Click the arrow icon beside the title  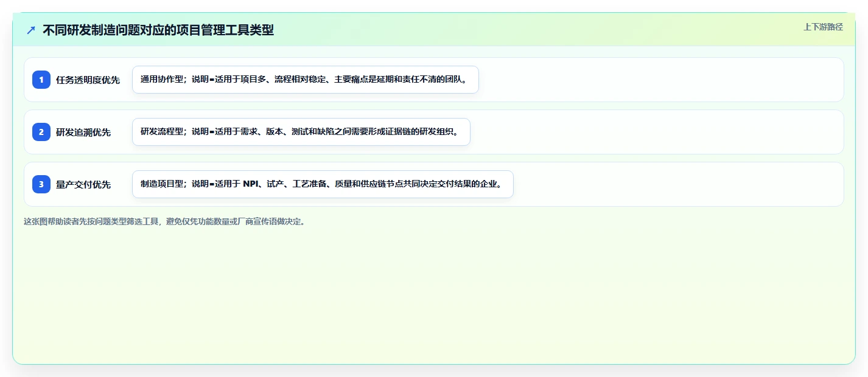[31, 30]
